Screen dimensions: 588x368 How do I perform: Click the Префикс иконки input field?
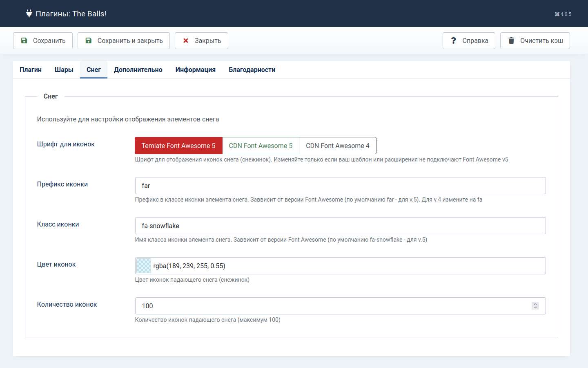tap(340, 186)
